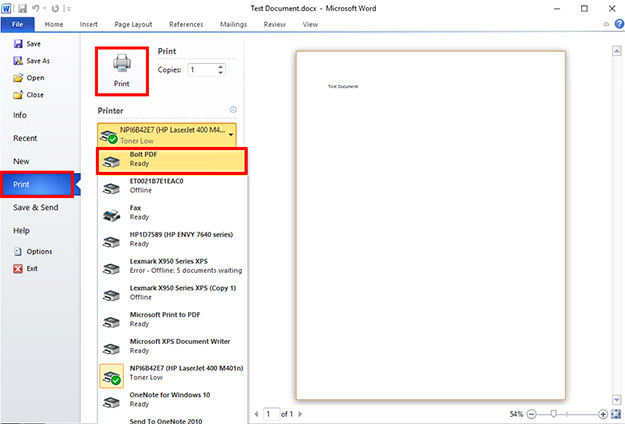Click printer icon beside Microsoft Print to PDF
The width and height of the screenshot is (625, 424).
click(112, 322)
